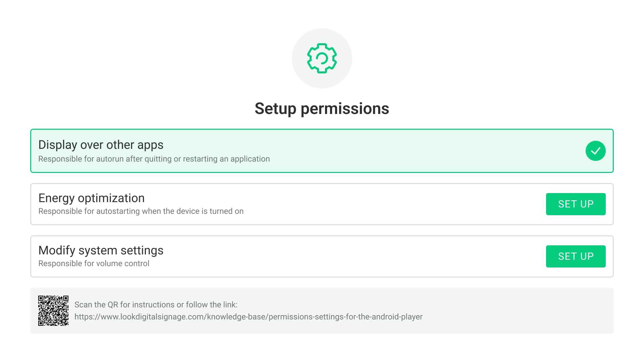
Task: Open the lookdigitalsignage.com permissions link
Action: point(248,317)
